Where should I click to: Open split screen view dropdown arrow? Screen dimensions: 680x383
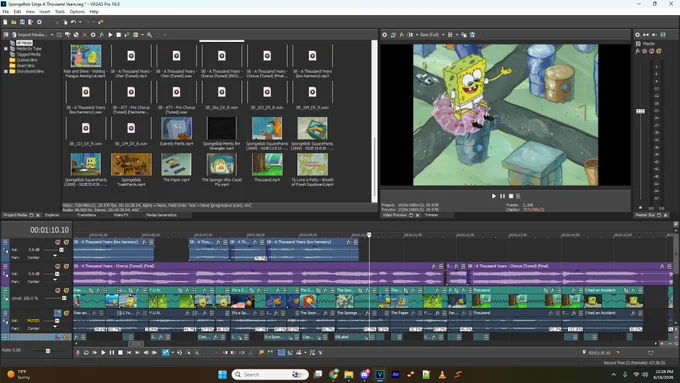[417, 35]
